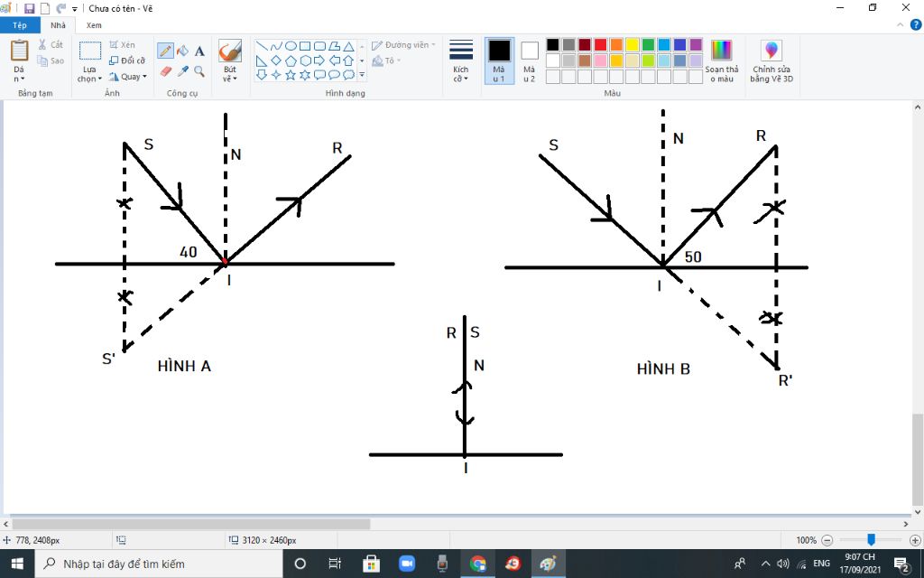Viewport: 924px width, 578px height.
Task: Open Chỉnh sửa bằng Vẽ 3D
Action: (772, 61)
